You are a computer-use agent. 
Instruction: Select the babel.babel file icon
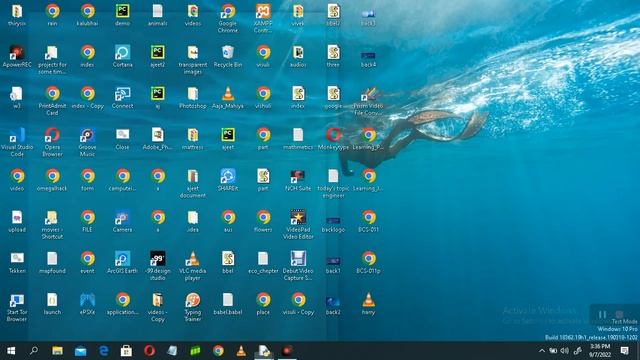(228, 300)
